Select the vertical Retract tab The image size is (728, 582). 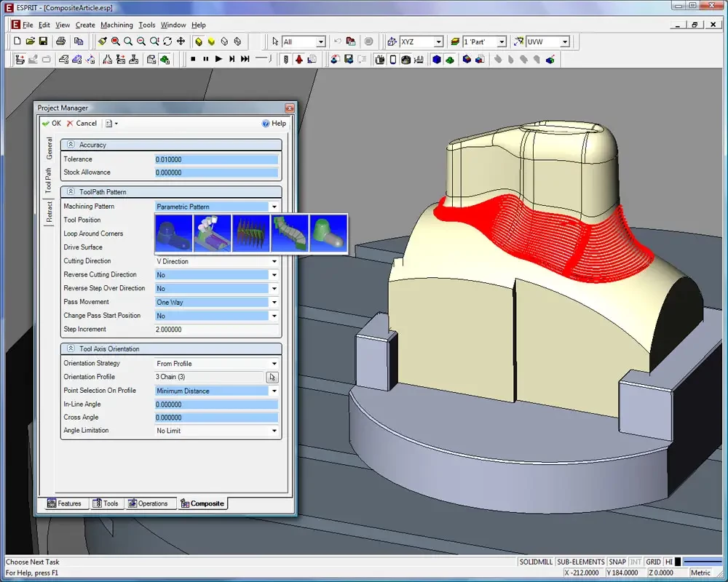pyautogui.click(x=49, y=212)
